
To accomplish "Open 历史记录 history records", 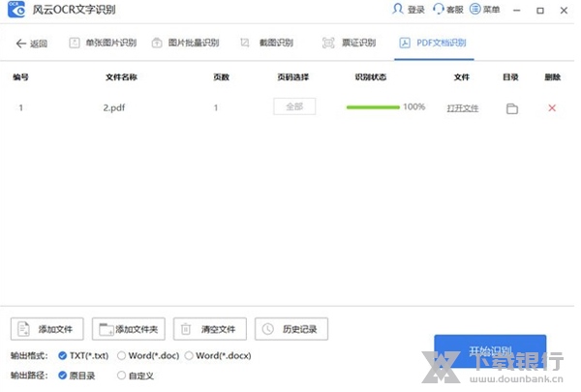I will point(291,329).
